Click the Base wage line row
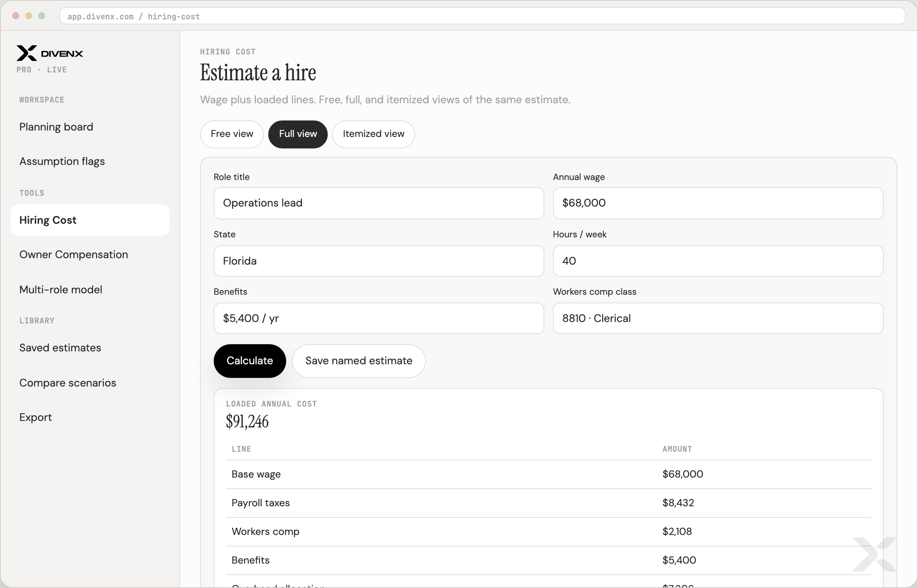This screenshot has height=588, width=918. (548, 474)
